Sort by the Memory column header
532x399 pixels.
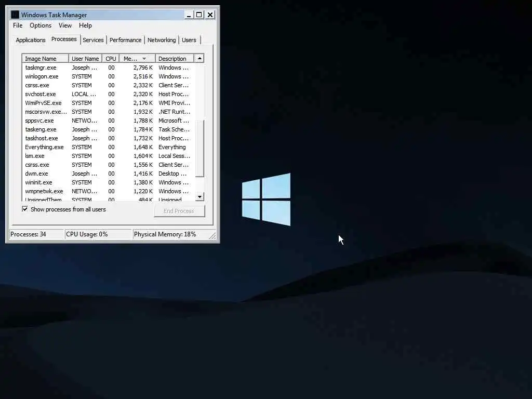(137, 58)
